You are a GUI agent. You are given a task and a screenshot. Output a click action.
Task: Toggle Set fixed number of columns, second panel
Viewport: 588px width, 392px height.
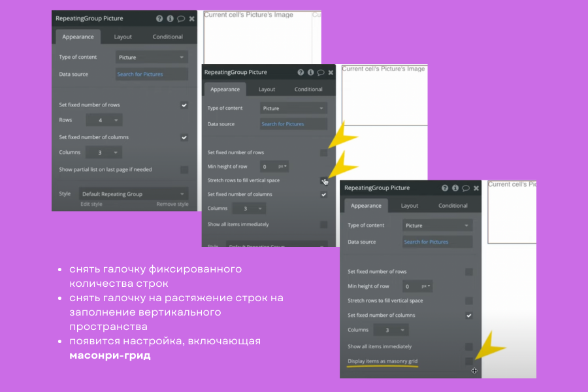(x=323, y=194)
